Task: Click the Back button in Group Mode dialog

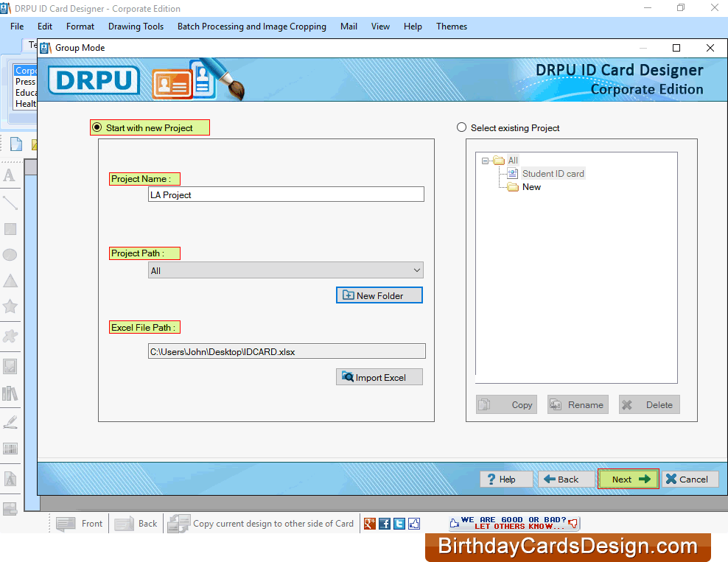Action: [x=567, y=479]
